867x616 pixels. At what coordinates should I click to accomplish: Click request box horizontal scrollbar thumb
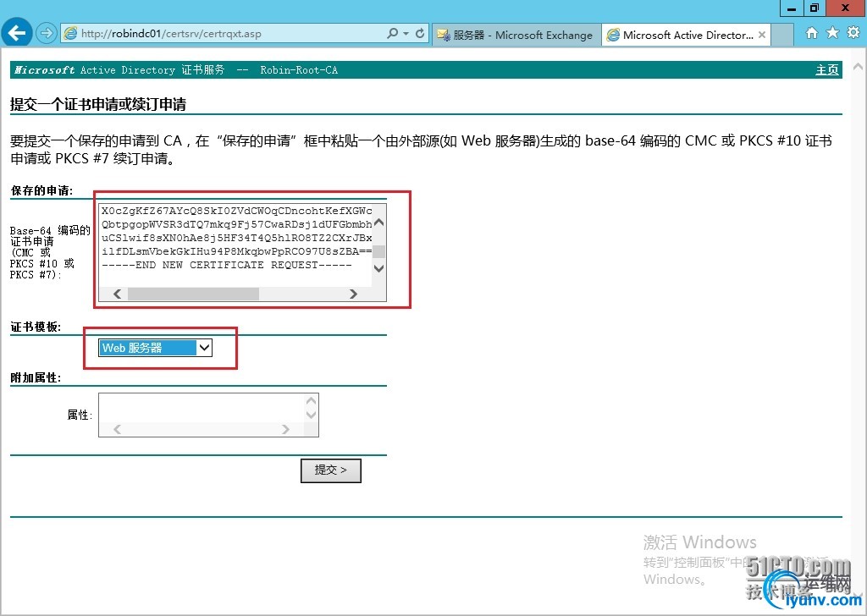pos(194,294)
